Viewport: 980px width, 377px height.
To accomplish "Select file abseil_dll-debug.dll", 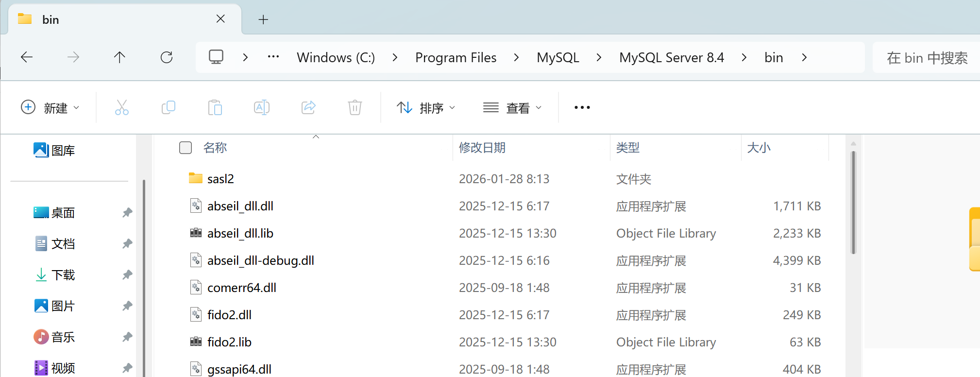I will tap(261, 260).
